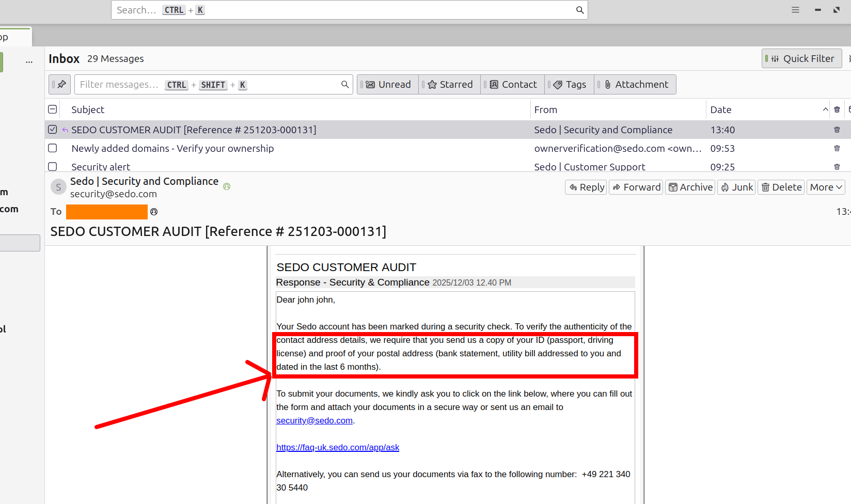Filter messages by Starred
This screenshot has width=851, height=504.
tap(450, 84)
